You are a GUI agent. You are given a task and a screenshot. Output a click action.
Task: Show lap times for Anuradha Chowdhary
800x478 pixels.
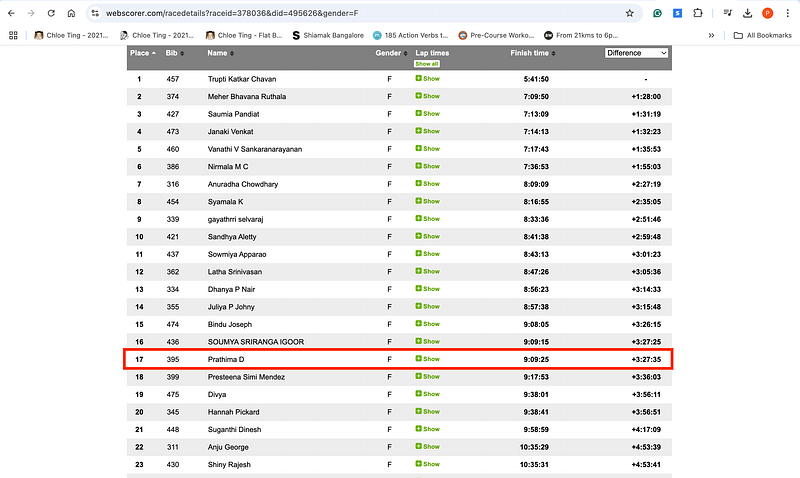(428, 184)
